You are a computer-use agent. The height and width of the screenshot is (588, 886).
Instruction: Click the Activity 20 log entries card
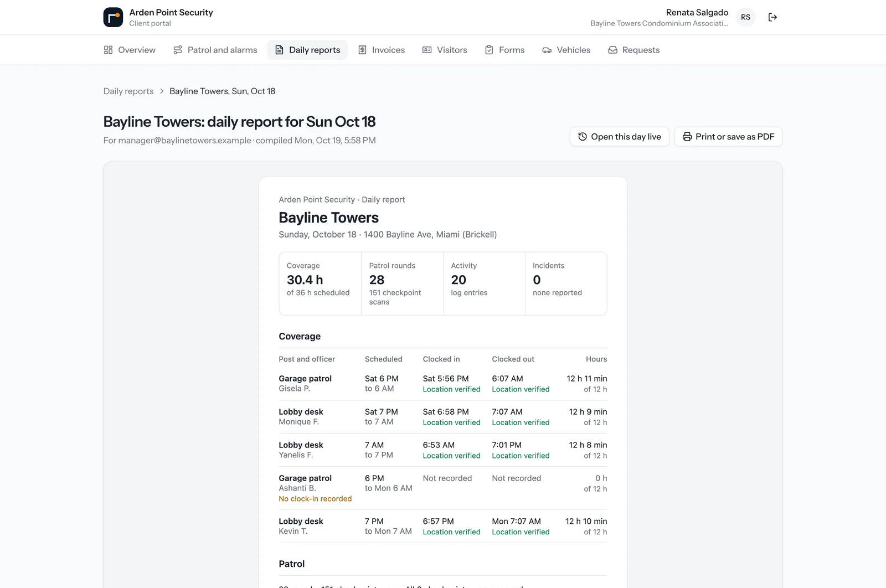(x=484, y=283)
